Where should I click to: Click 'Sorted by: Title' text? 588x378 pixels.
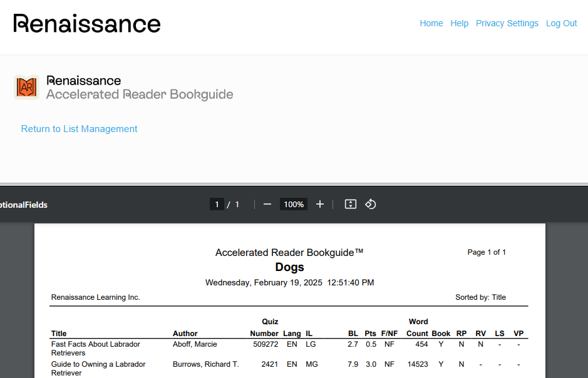pyautogui.click(x=480, y=297)
